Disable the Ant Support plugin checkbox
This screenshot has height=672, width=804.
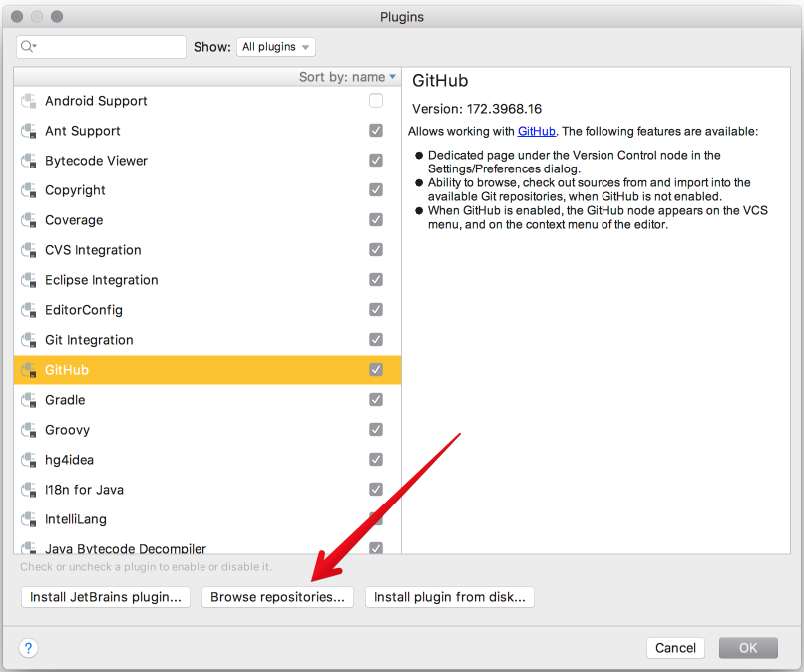[x=376, y=131]
